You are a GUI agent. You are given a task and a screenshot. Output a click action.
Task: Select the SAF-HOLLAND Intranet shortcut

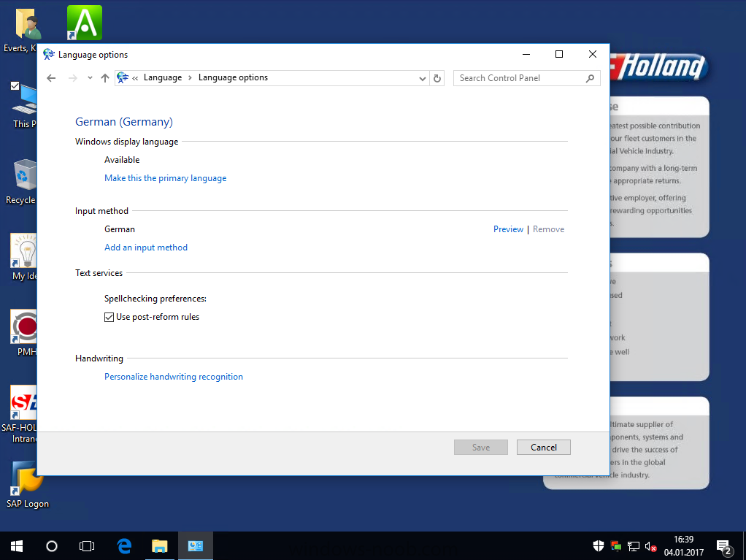click(x=20, y=414)
